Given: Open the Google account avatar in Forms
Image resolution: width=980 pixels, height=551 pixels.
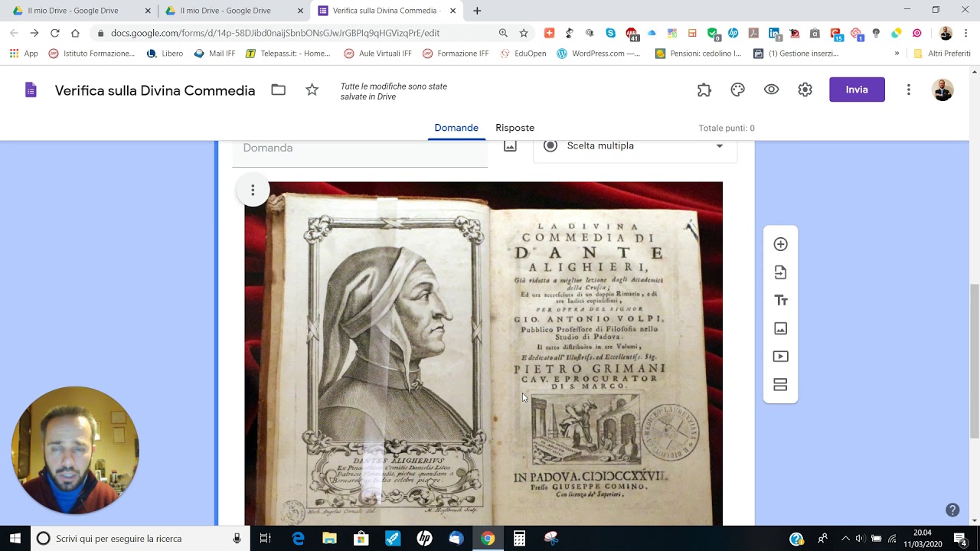Looking at the screenshot, I should click(x=943, y=90).
